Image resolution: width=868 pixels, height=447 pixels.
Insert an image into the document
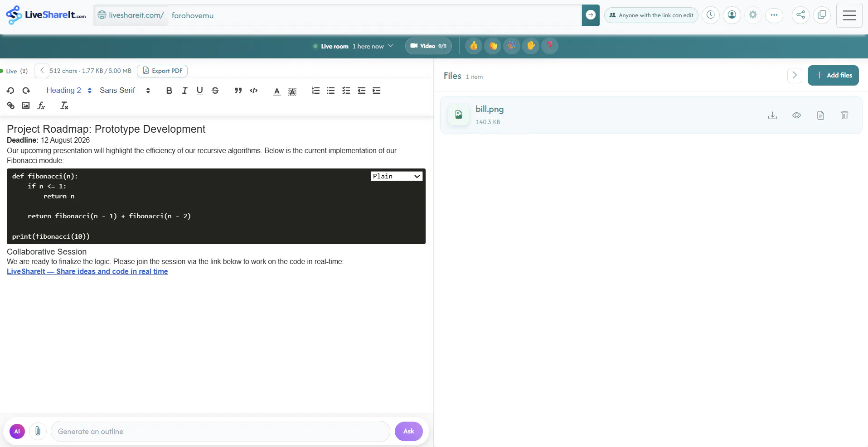tap(26, 106)
